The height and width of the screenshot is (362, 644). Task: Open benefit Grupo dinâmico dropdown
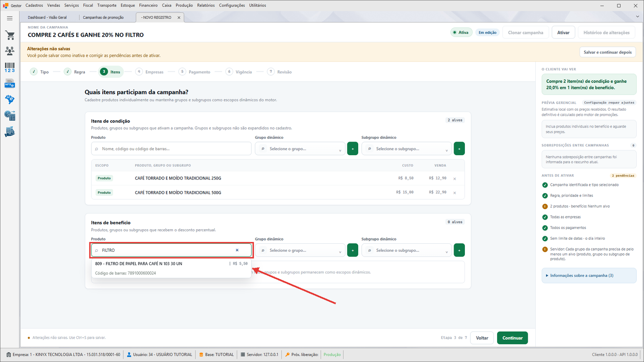pos(300,250)
